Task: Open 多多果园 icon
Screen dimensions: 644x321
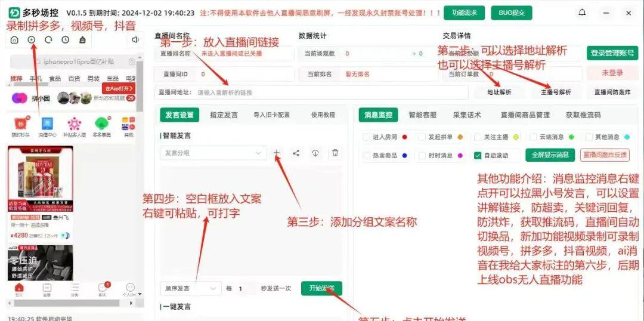Action: (101, 124)
